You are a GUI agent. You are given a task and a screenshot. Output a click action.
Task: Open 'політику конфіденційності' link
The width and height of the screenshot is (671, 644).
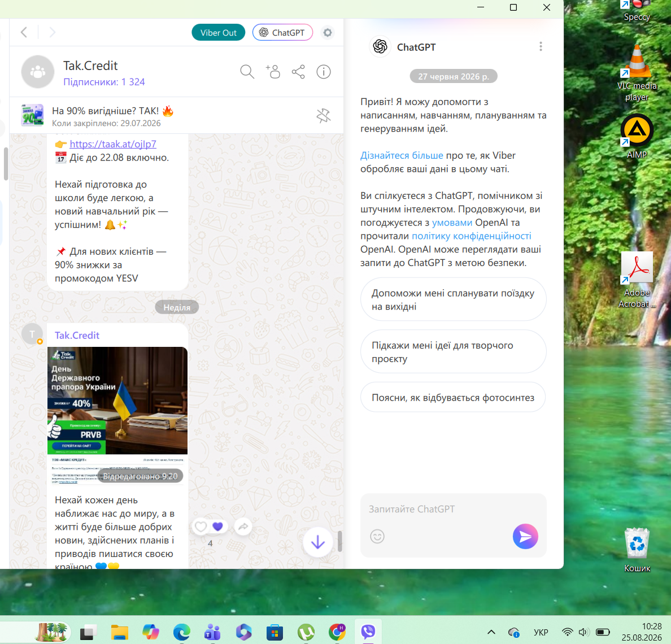(471, 236)
